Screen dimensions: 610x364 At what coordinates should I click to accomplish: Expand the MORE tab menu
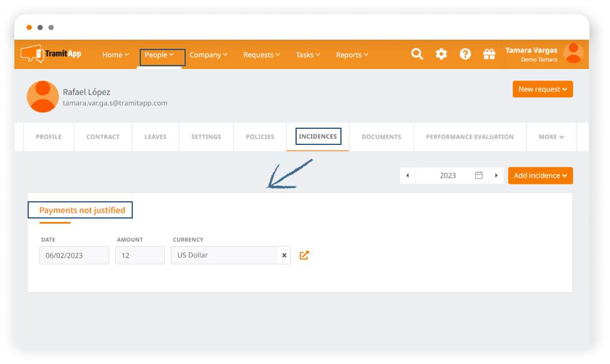coord(551,137)
